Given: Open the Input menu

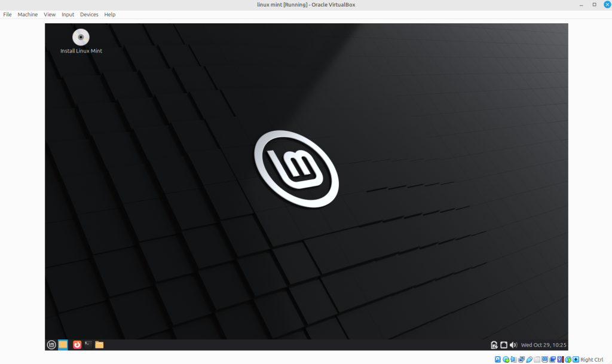Looking at the screenshot, I should point(68,14).
